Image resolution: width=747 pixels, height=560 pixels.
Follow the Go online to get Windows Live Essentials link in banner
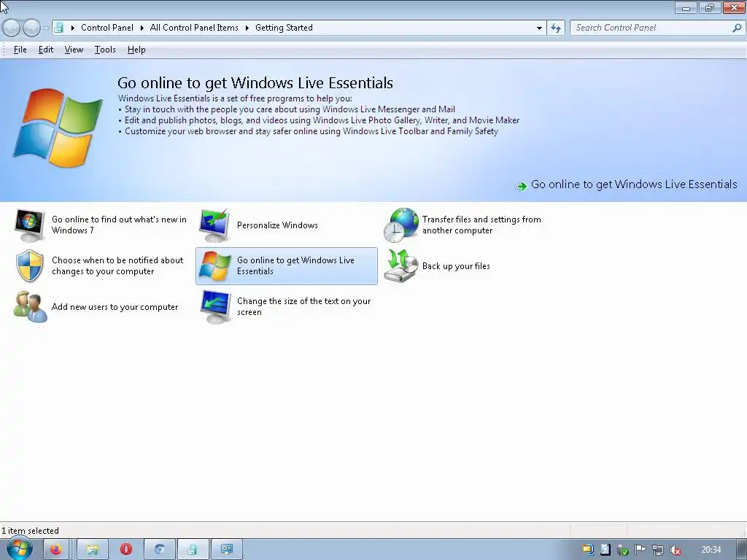(634, 184)
